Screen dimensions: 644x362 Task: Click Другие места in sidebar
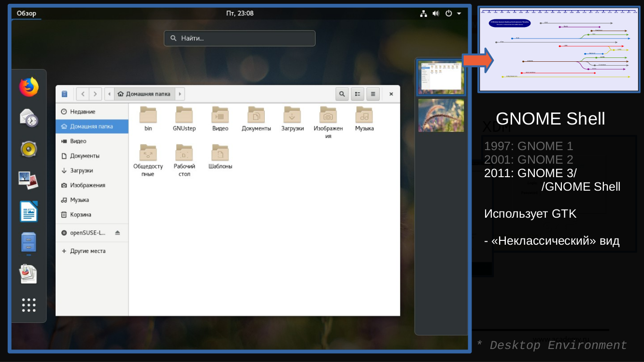pos(92,251)
